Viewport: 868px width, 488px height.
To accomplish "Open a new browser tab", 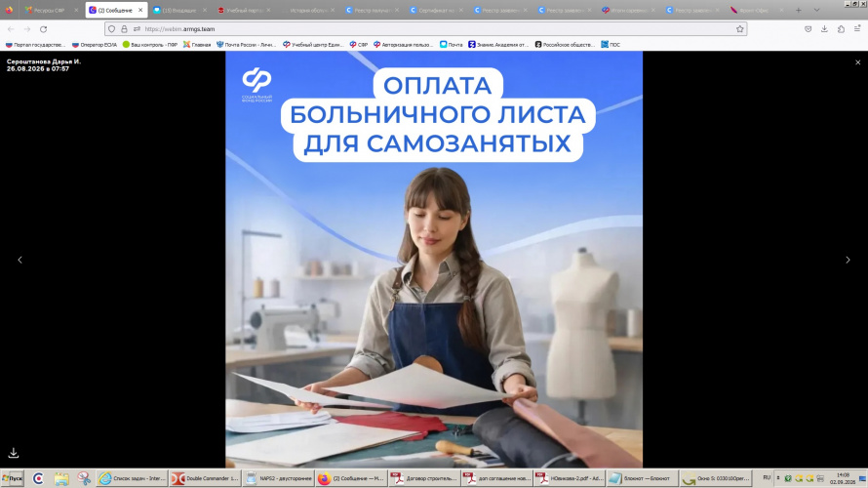I will point(798,10).
